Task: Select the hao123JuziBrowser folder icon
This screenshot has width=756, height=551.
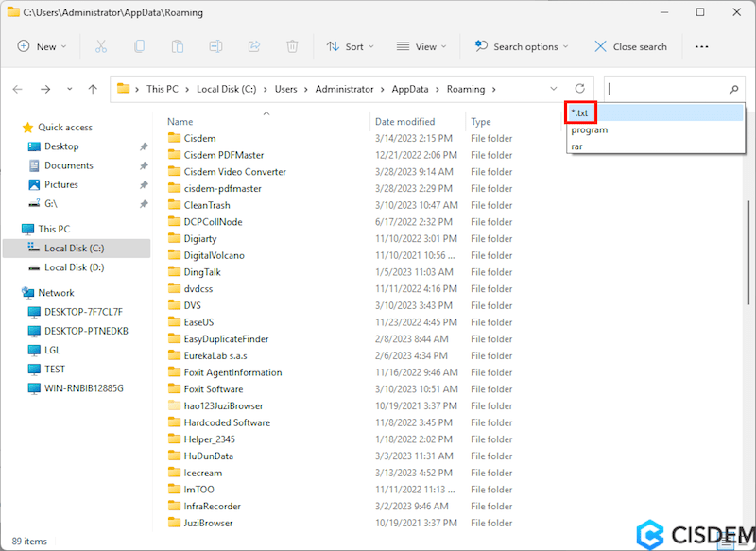Action: point(174,405)
